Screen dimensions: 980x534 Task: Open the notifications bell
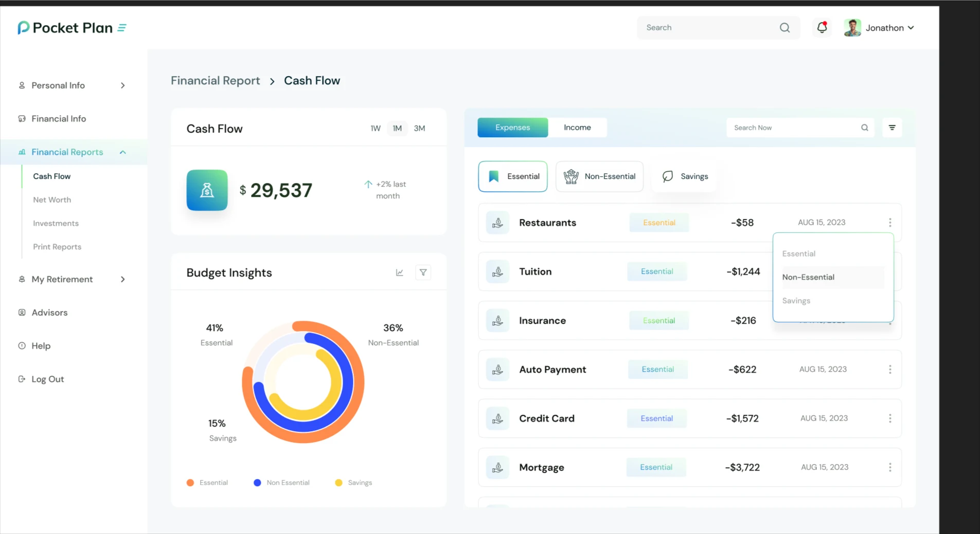pos(821,28)
